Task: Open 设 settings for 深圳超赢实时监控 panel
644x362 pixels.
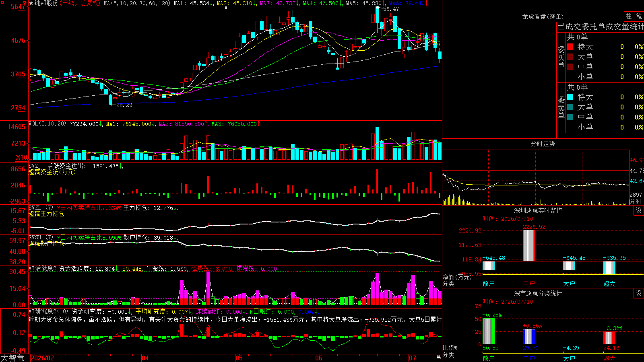Action: (639, 210)
